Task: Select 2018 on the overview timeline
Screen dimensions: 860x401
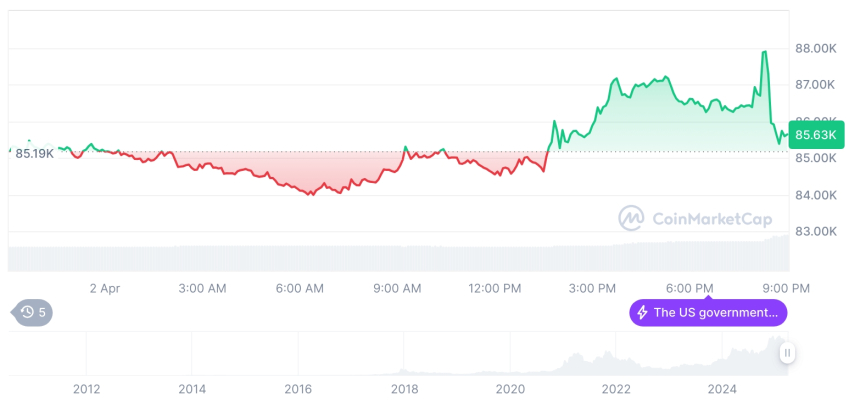Action: click(404, 389)
